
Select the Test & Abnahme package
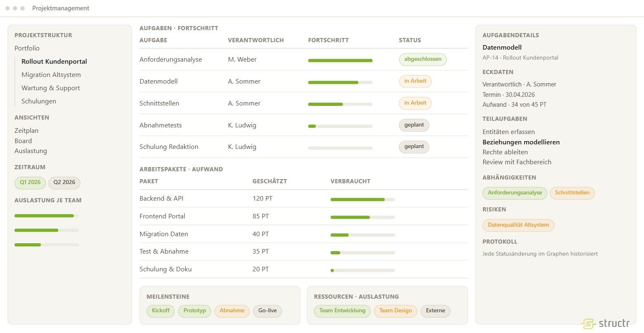click(304, 252)
